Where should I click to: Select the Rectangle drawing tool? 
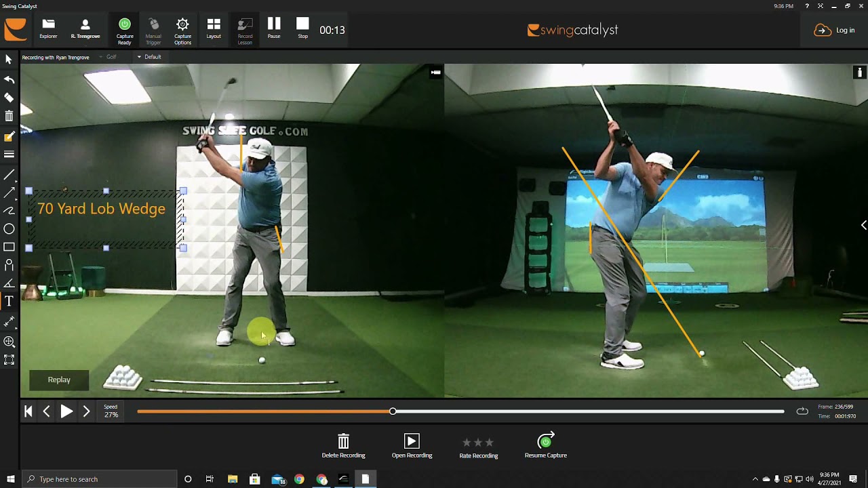point(9,247)
